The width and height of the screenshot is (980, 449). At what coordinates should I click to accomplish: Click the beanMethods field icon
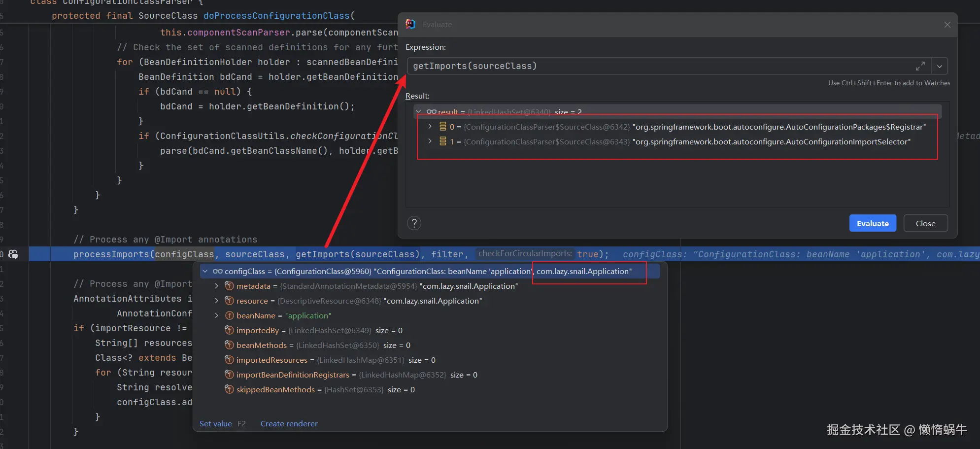[229, 345]
